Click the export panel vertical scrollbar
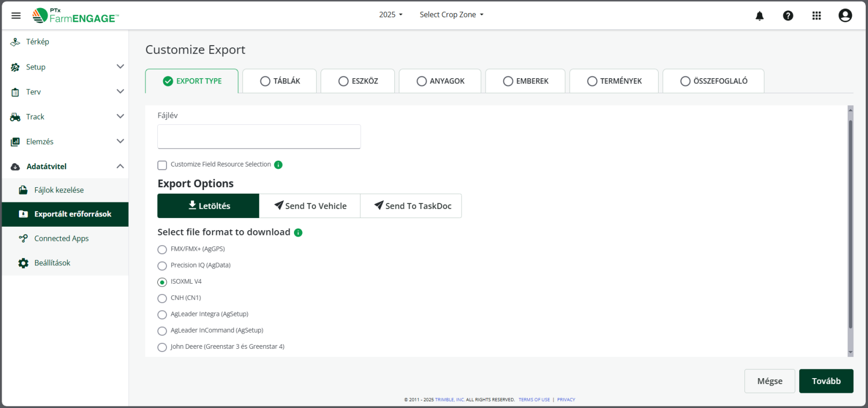 coord(850,224)
